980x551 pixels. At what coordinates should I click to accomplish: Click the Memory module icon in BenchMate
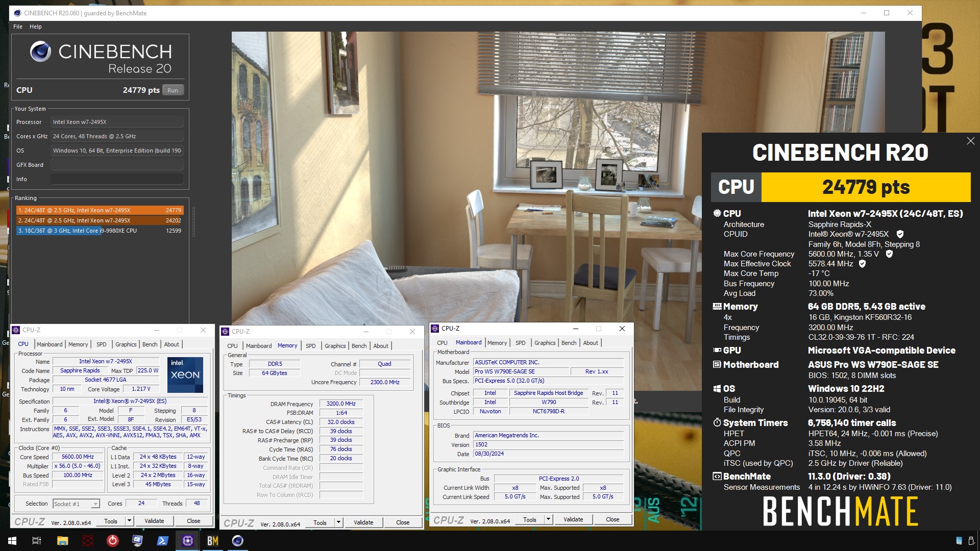tap(717, 307)
